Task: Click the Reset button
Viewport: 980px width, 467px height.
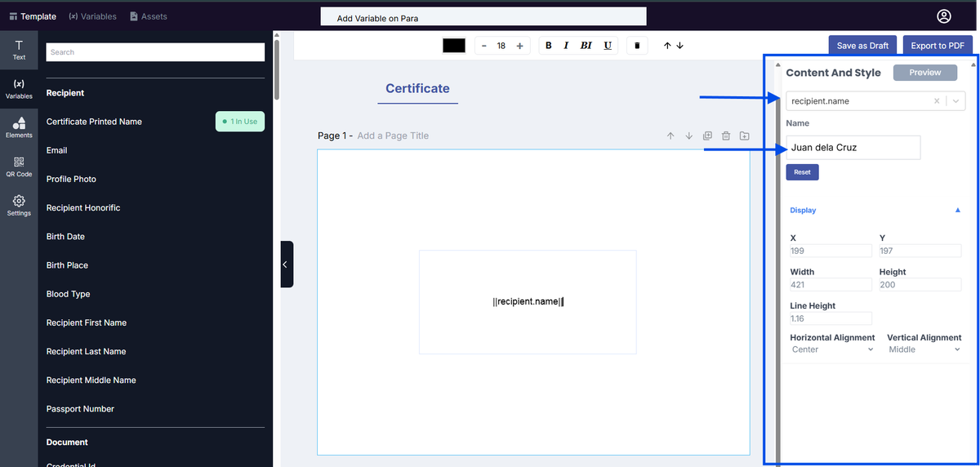Action: click(x=802, y=172)
